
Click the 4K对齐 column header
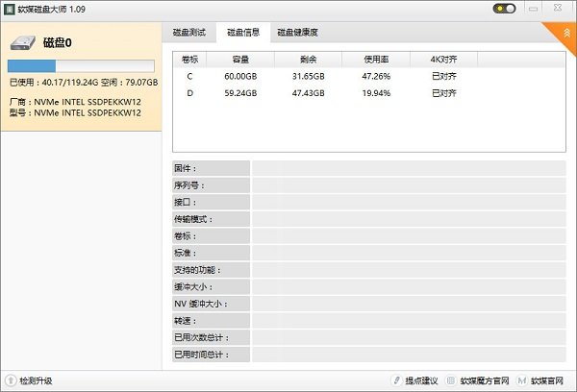tap(442, 60)
